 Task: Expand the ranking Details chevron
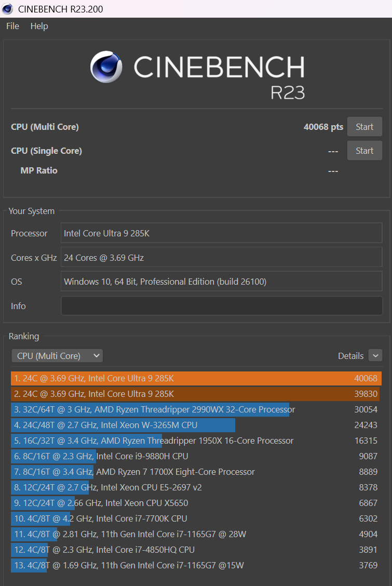coord(375,356)
